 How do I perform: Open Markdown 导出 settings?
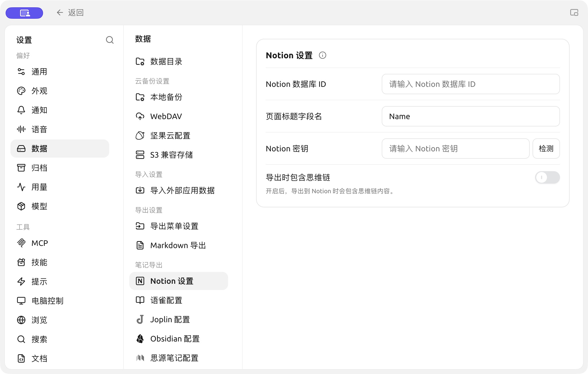tap(179, 245)
